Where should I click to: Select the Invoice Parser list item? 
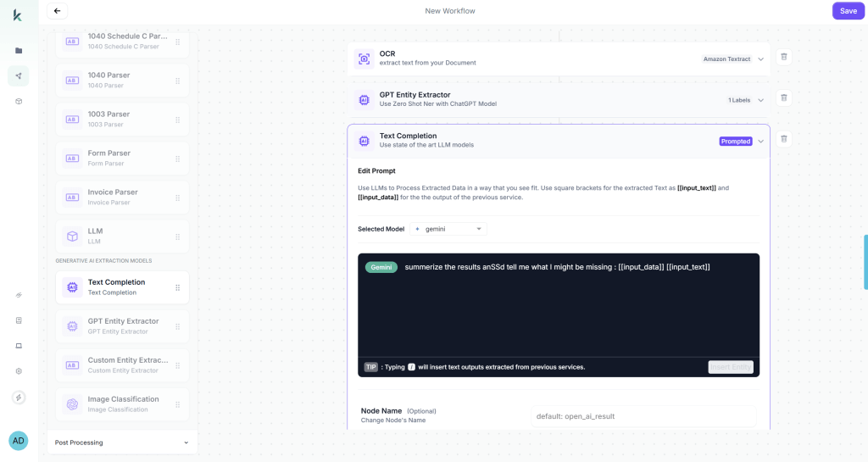click(122, 197)
